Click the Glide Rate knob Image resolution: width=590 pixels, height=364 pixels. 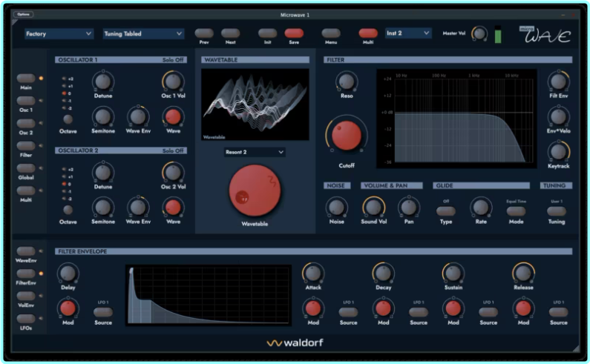click(481, 207)
